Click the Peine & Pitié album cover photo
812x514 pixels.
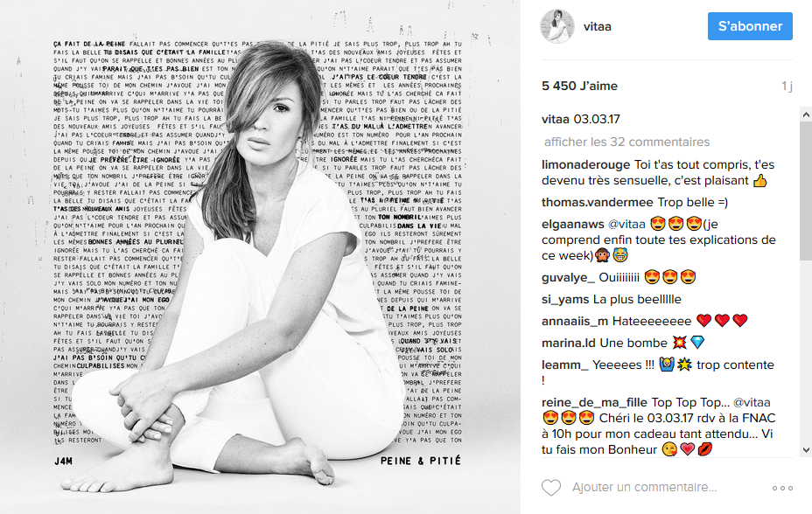coord(260,257)
